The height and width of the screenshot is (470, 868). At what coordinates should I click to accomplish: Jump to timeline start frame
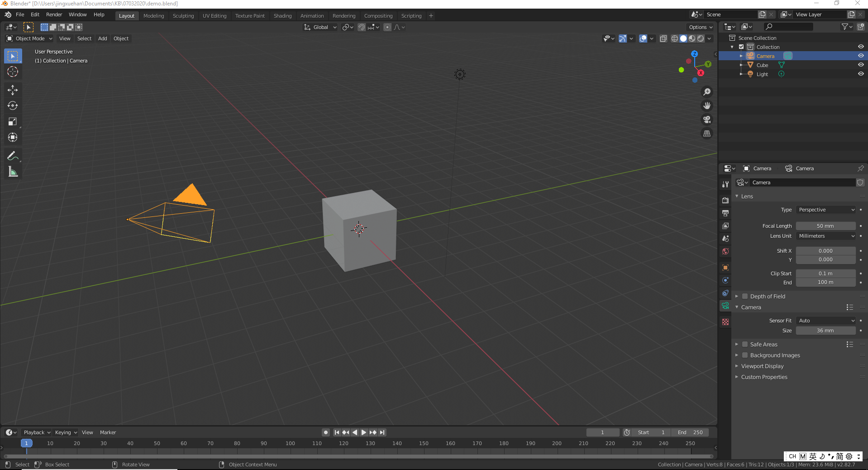click(337, 432)
